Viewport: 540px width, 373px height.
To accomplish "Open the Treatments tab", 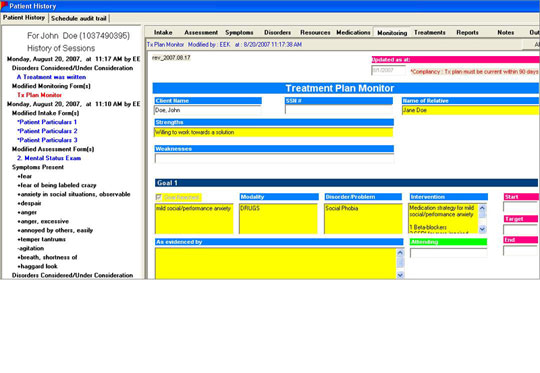I will (429, 32).
